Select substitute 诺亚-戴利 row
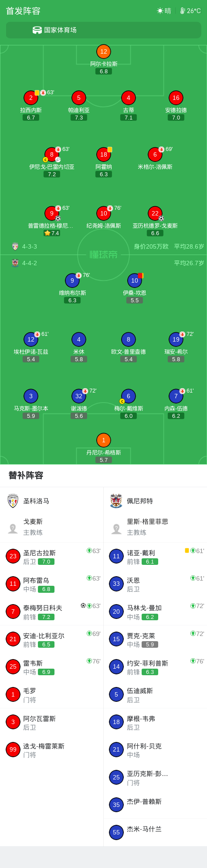 click(x=155, y=557)
